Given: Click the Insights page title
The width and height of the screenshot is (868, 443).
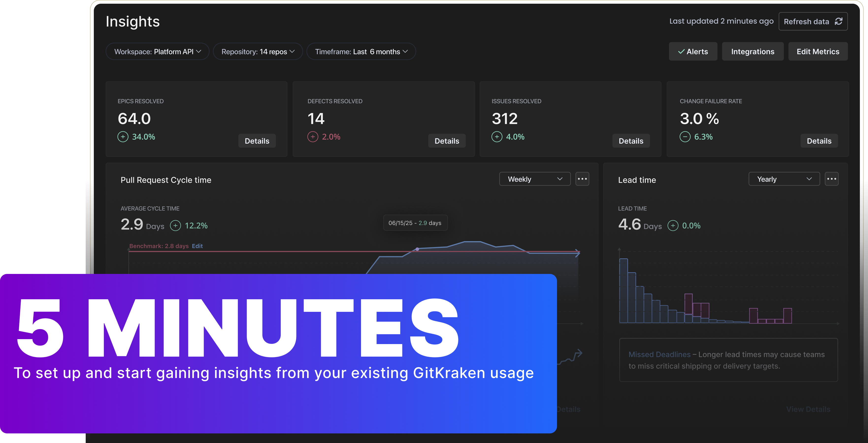Looking at the screenshot, I should (x=133, y=22).
